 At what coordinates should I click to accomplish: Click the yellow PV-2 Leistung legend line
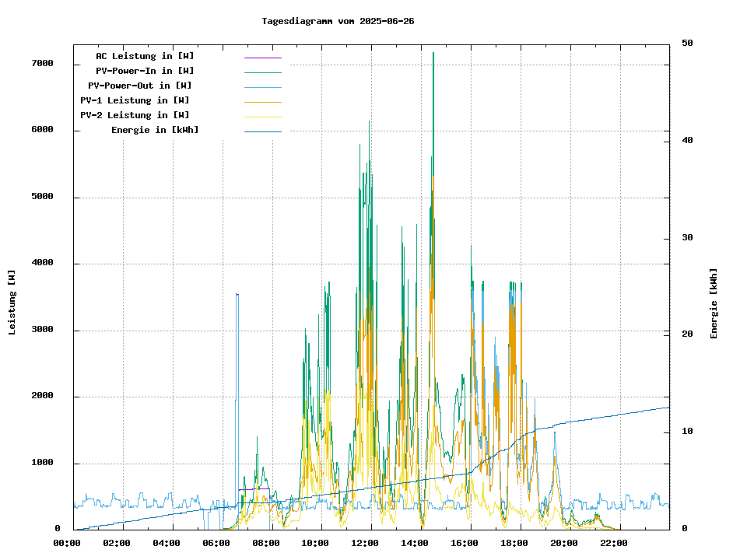[x=262, y=117]
